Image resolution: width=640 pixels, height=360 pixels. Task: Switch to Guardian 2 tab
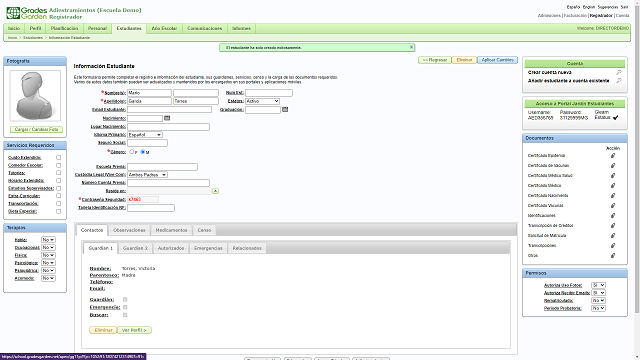pos(136,248)
